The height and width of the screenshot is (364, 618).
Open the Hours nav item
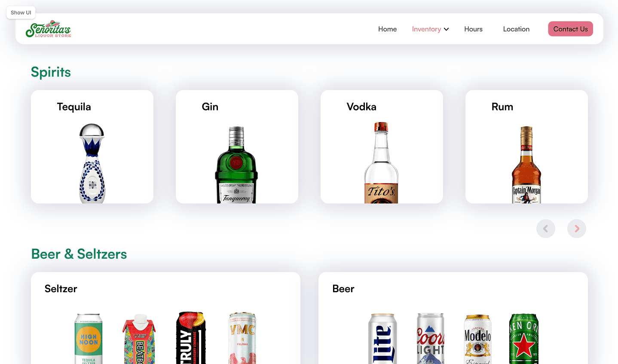pyautogui.click(x=473, y=29)
